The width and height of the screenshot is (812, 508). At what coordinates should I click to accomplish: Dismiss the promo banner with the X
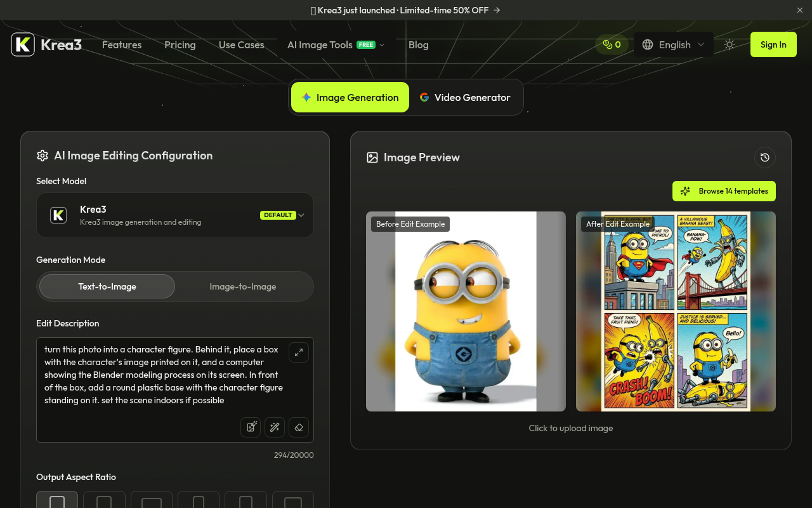(x=800, y=10)
